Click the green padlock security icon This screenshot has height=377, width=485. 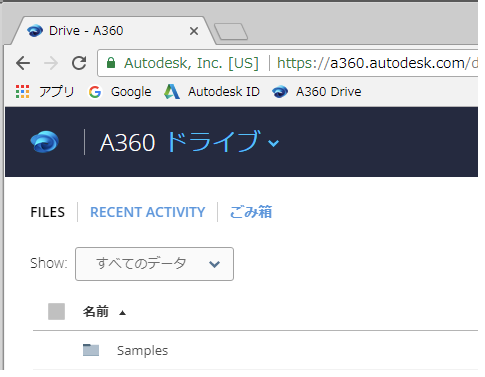111,63
